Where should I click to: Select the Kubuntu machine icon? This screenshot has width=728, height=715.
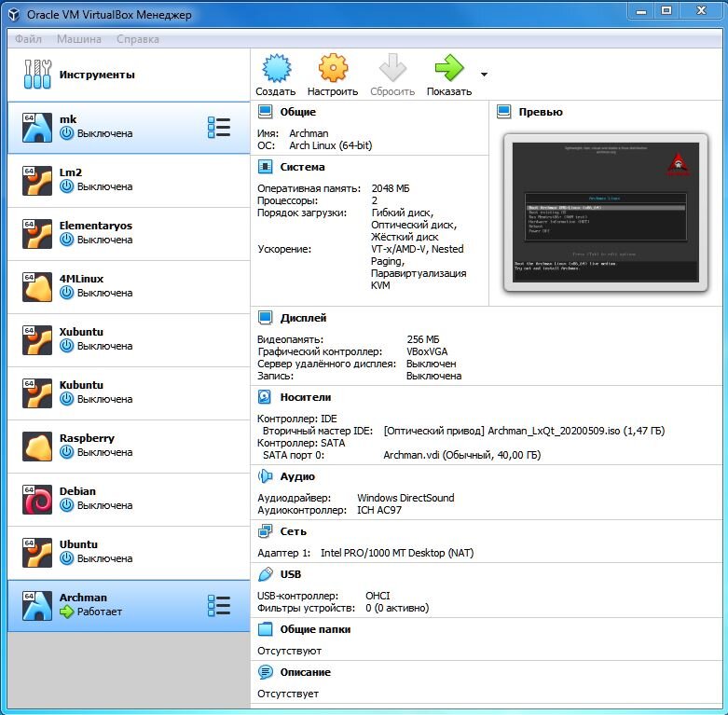pos(37,393)
